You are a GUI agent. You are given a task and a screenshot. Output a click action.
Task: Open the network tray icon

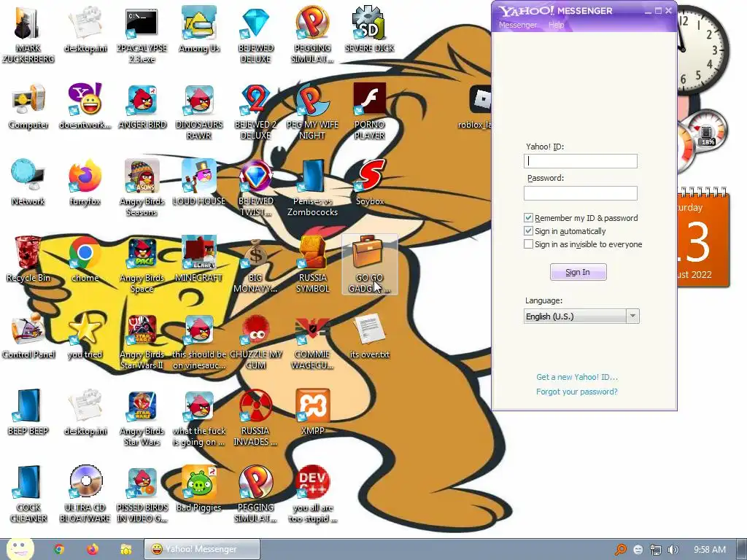656,550
